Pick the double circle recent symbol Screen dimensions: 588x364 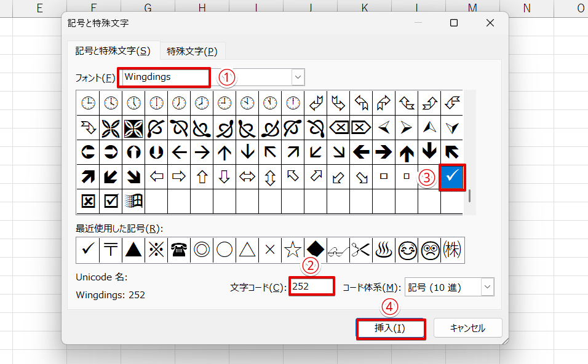202,250
